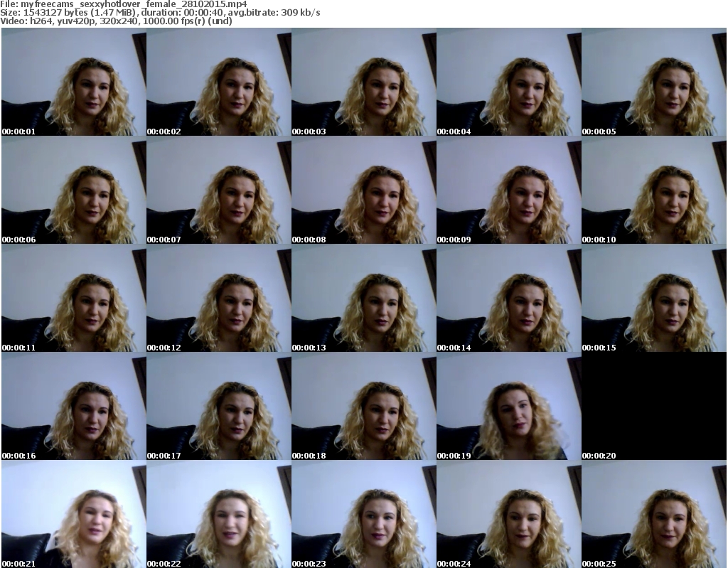Click the 'File:' name line in header

(124, 4)
